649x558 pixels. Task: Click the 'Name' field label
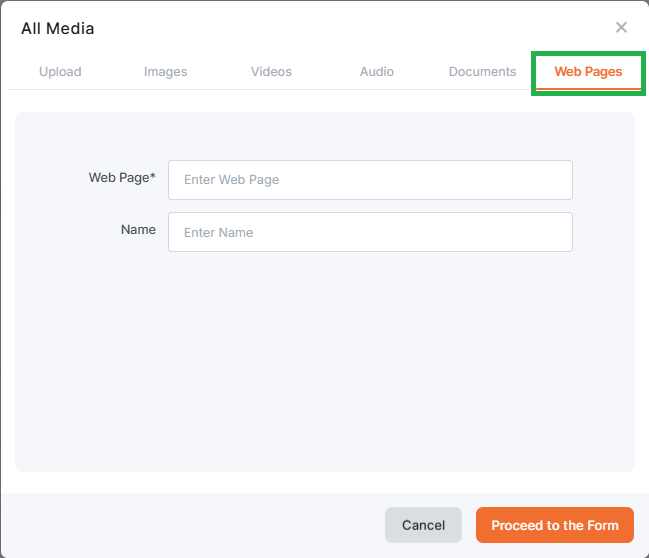138,230
